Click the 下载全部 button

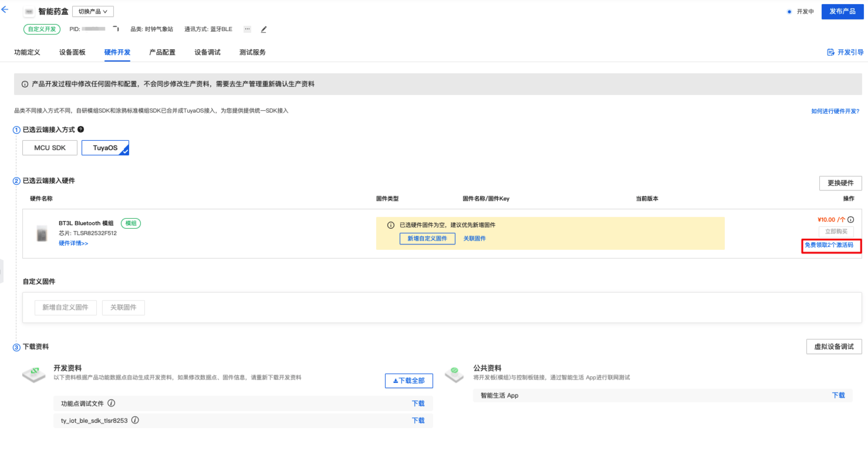pyautogui.click(x=409, y=381)
